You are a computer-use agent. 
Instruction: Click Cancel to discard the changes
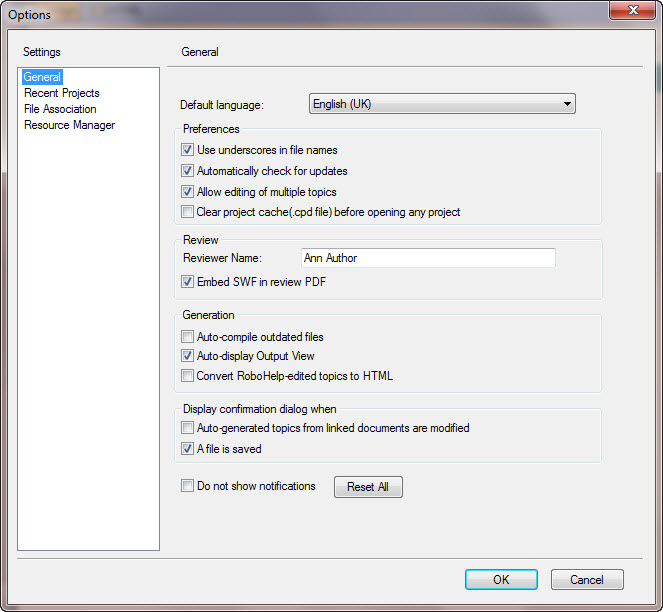click(587, 580)
